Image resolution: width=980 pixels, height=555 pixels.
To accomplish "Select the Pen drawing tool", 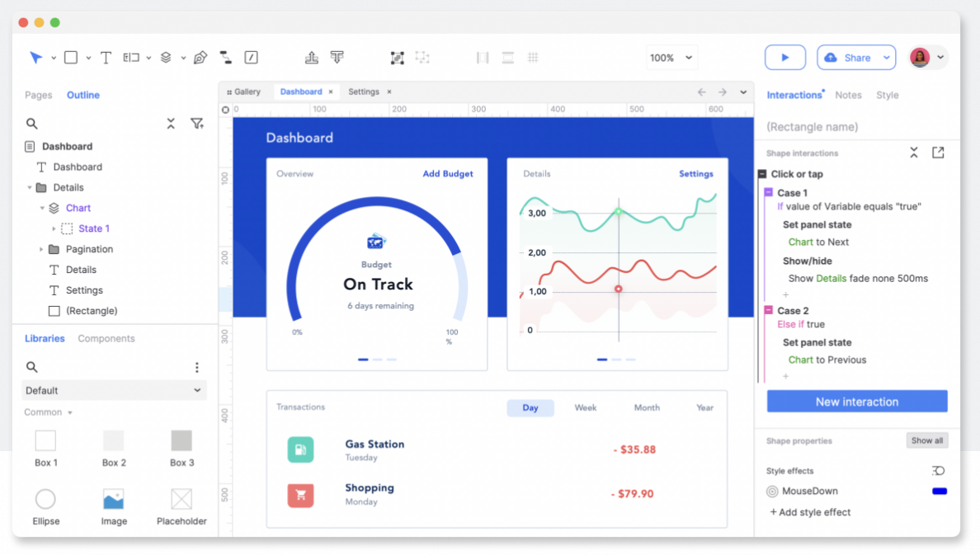I will coord(200,58).
